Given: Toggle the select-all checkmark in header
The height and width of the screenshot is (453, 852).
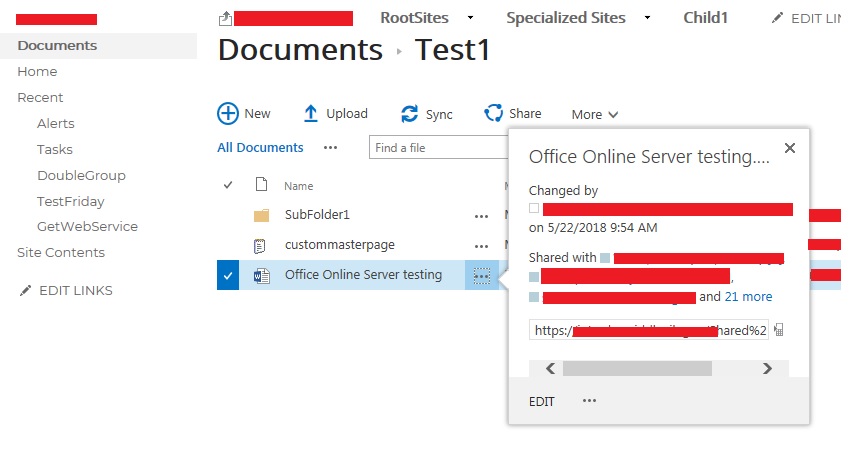Looking at the screenshot, I should click(228, 185).
